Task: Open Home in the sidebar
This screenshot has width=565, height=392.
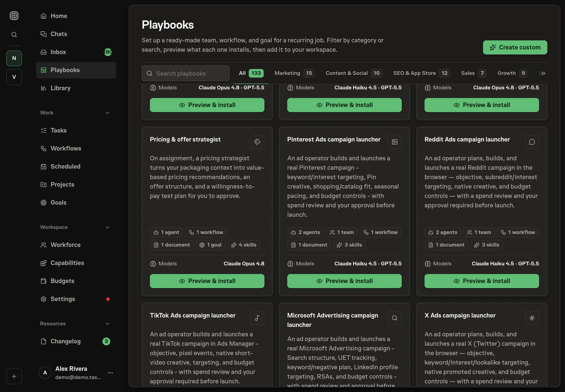Action: pyautogui.click(x=76, y=16)
